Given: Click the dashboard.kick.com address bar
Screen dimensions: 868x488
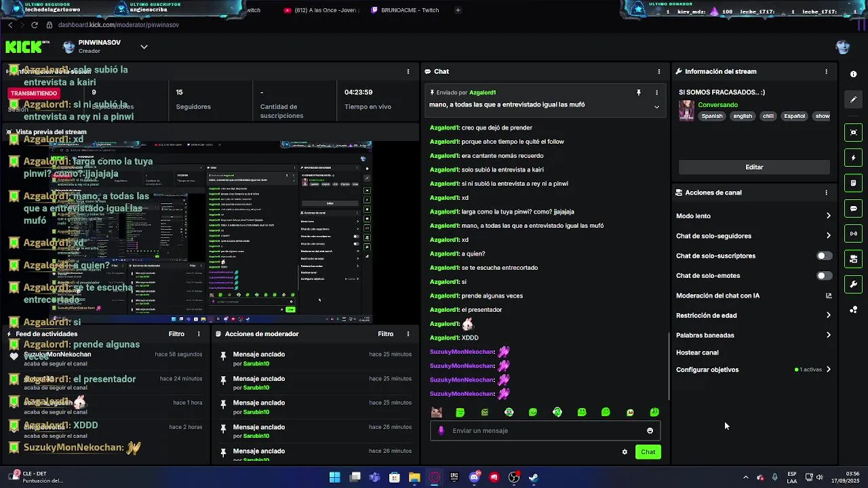Looking at the screenshot, I should coord(119,25).
